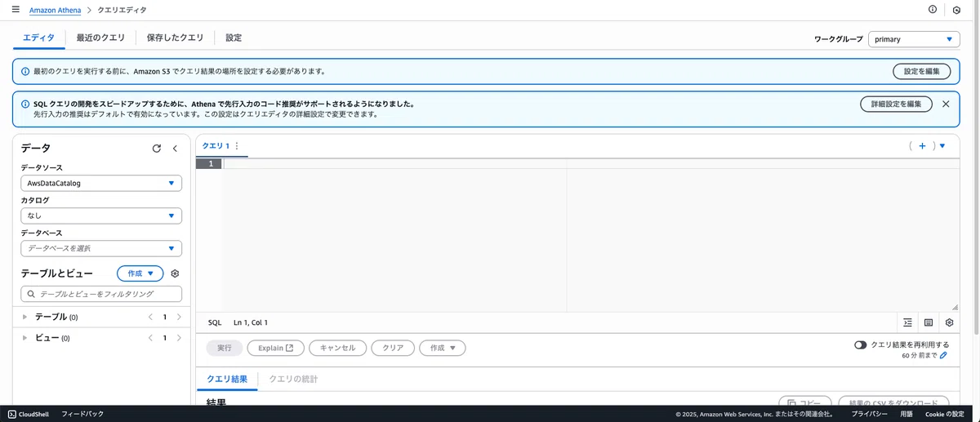Focus the テーブルとビューをフィルタリング search field

click(x=101, y=294)
